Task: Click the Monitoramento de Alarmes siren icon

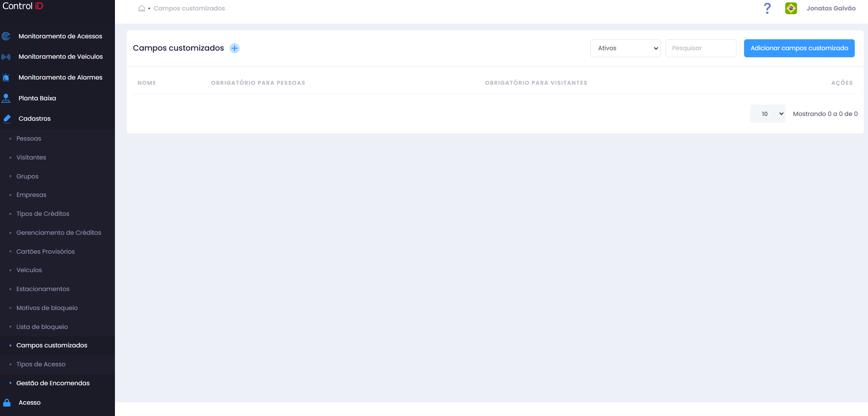Action: click(6, 77)
